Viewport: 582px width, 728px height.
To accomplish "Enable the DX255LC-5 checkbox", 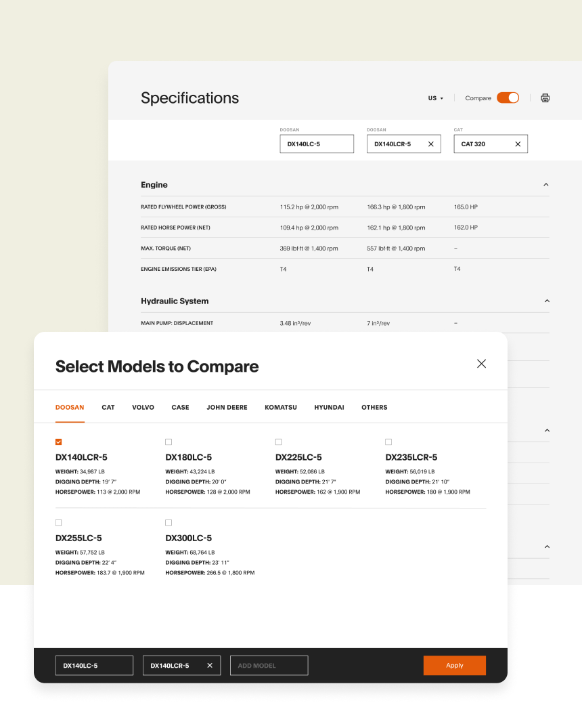I will click(x=59, y=523).
